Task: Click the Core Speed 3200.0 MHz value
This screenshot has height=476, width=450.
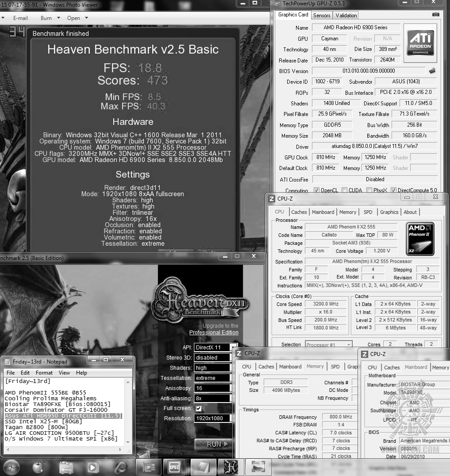Action: click(x=326, y=304)
